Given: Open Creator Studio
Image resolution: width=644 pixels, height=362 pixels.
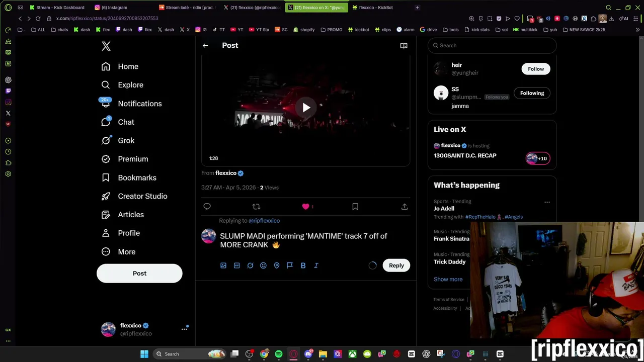Looking at the screenshot, I should point(134,196).
